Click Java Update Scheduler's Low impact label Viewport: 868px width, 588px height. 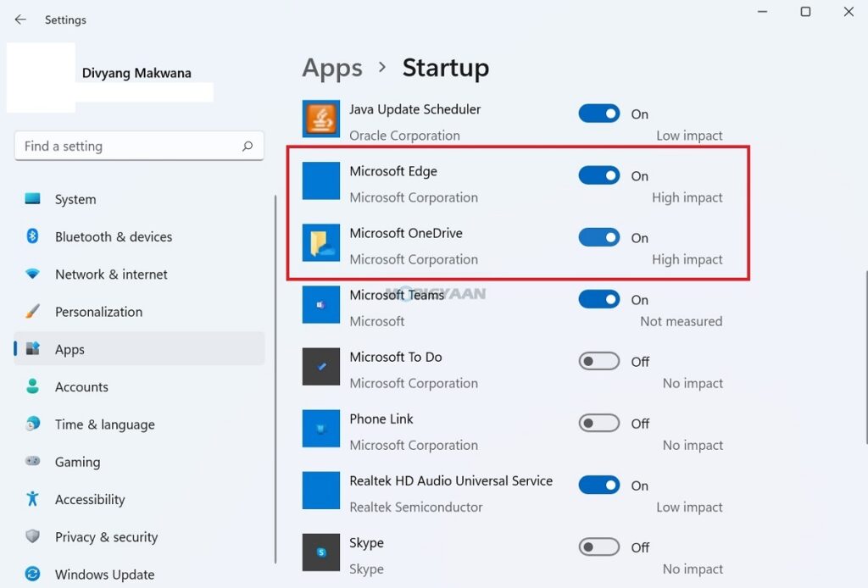(689, 136)
